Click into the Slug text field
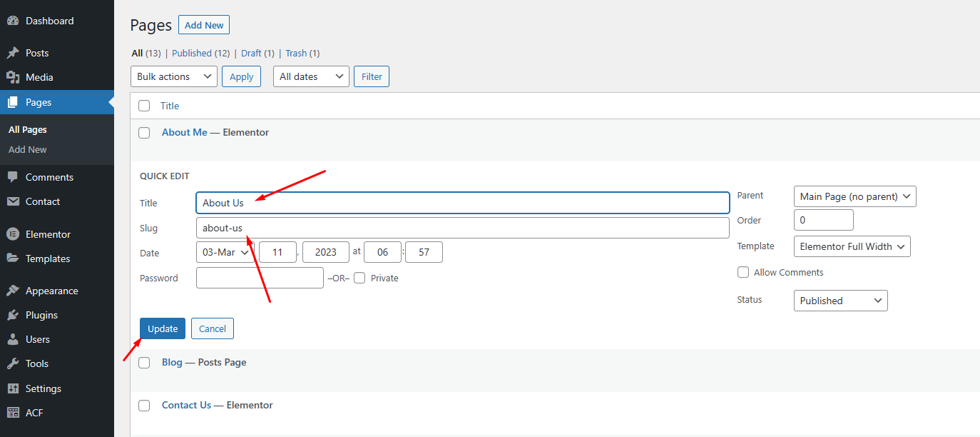This screenshot has height=437, width=980. click(462, 228)
